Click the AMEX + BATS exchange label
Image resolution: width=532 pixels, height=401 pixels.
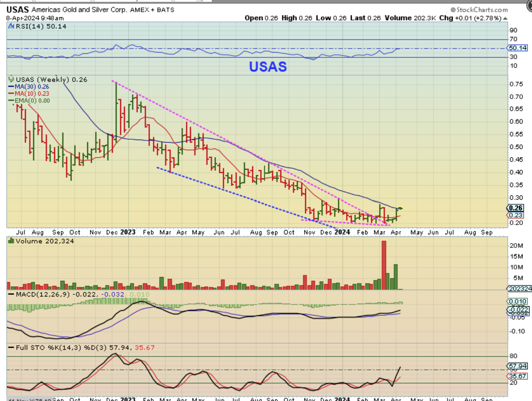152,10
